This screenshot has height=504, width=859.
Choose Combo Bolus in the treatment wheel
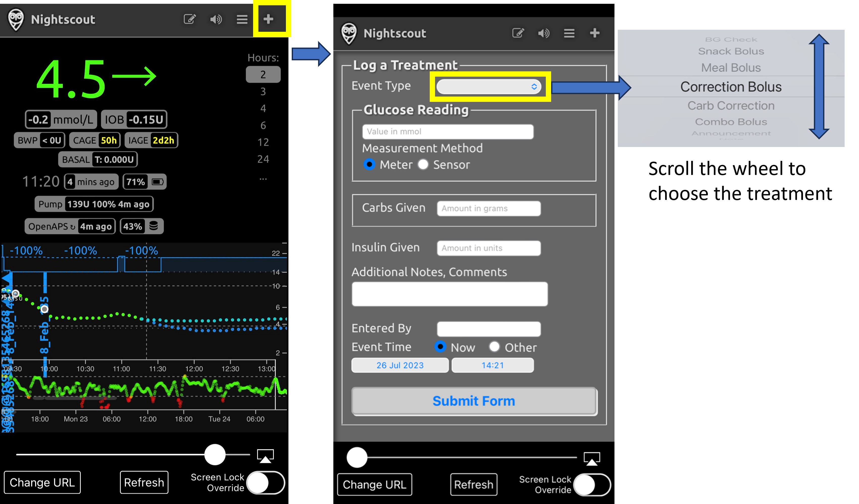point(731,122)
